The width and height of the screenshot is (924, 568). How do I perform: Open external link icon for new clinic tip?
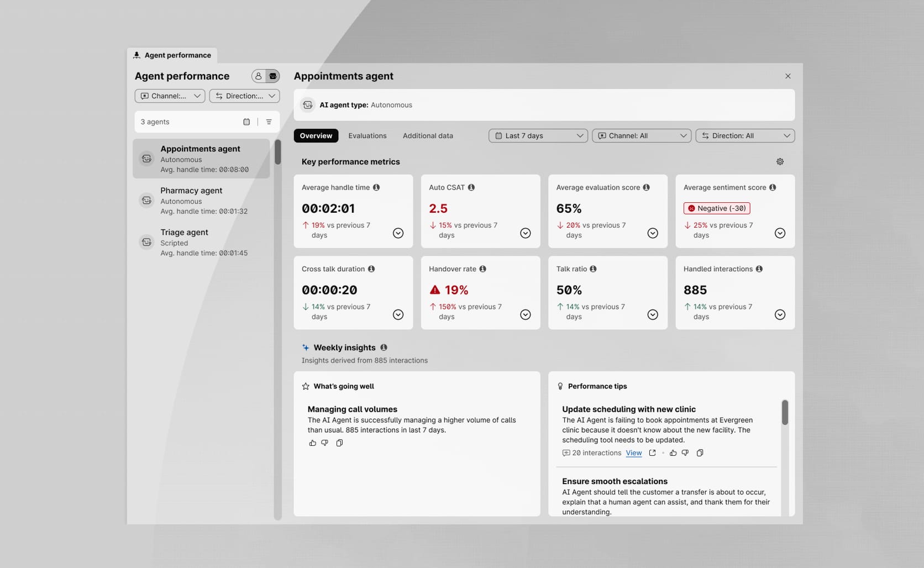[652, 453]
